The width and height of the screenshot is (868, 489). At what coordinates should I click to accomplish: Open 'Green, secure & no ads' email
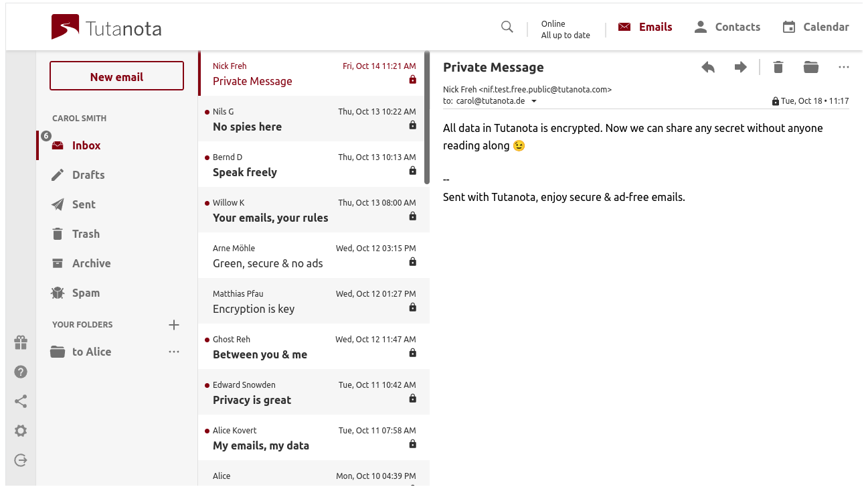[314, 255]
